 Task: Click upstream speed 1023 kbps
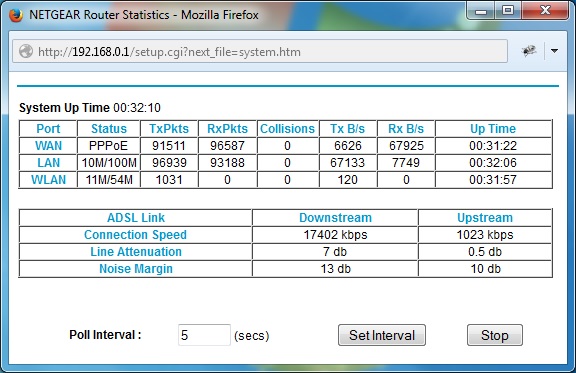click(485, 234)
